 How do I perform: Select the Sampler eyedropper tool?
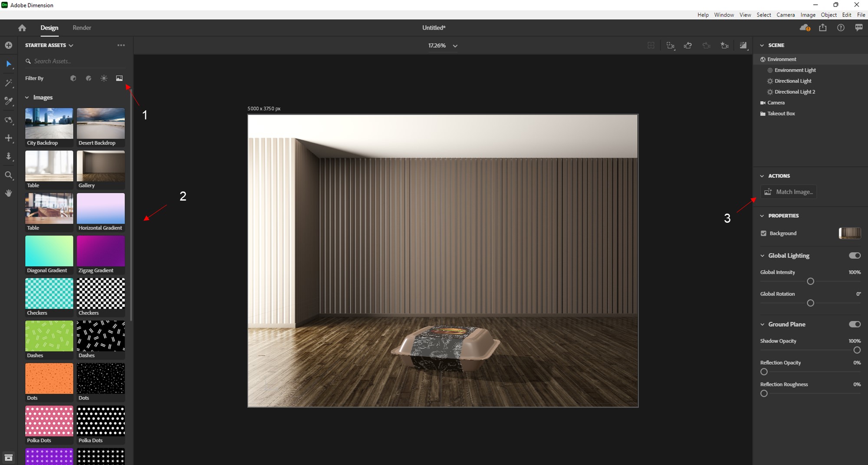tap(9, 101)
